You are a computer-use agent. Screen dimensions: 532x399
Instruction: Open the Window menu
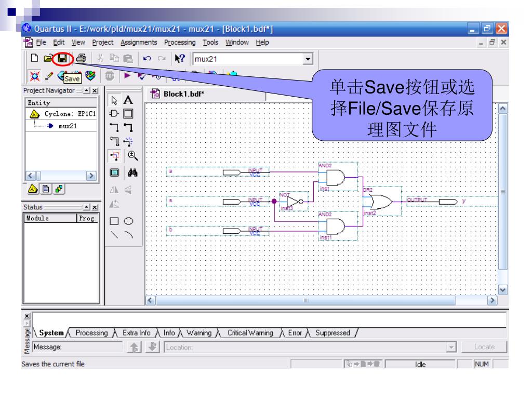(237, 43)
